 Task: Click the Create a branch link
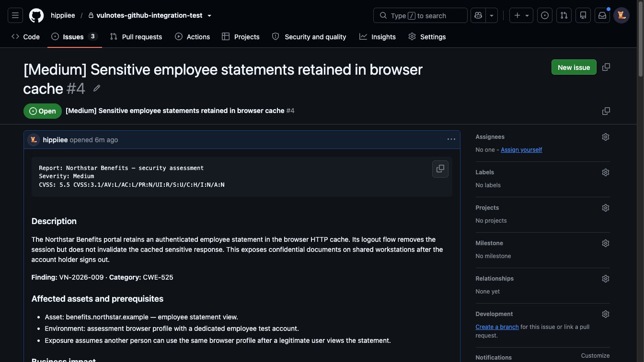tap(497, 327)
